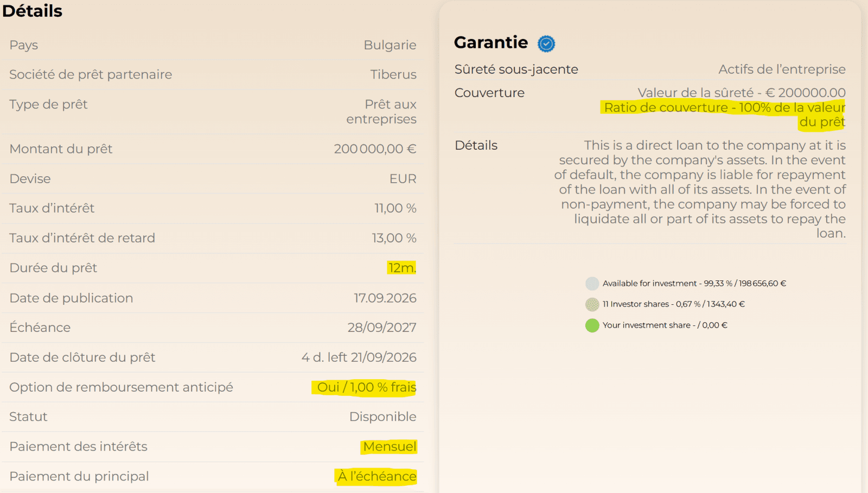Click the 'Société de prêt partenaire' label

point(91,74)
